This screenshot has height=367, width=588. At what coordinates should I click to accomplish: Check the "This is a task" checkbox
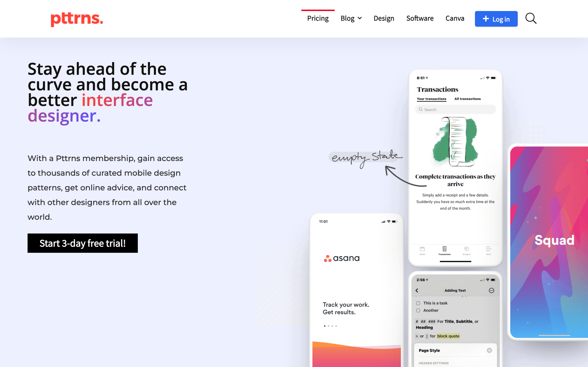pyautogui.click(x=418, y=303)
